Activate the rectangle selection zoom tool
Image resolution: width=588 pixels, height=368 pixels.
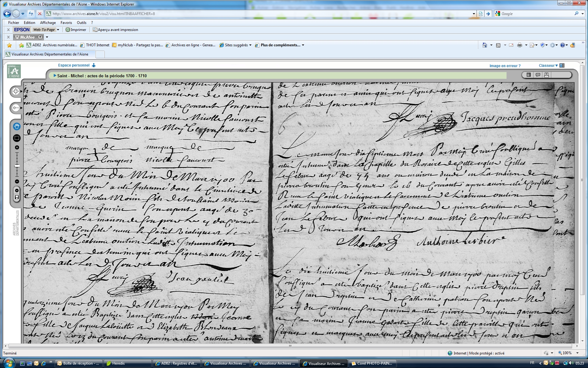coord(17,138)
